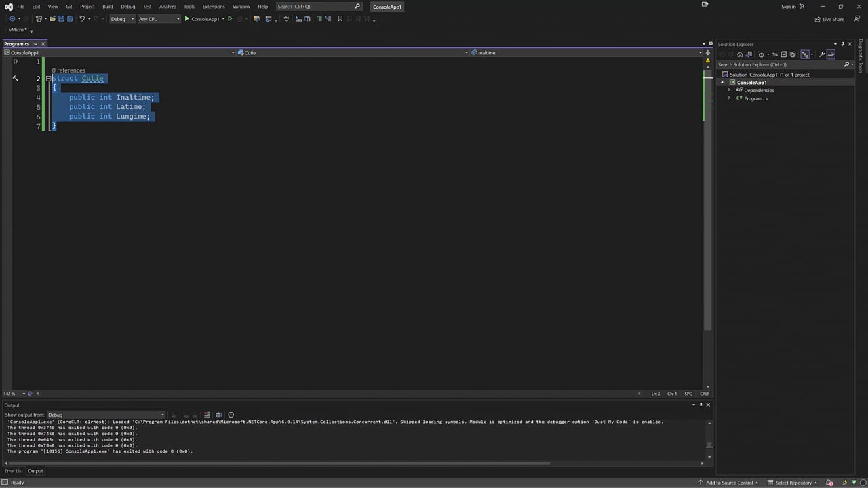
Task: Click Sign in at top right
Action: tap(792, 7)
